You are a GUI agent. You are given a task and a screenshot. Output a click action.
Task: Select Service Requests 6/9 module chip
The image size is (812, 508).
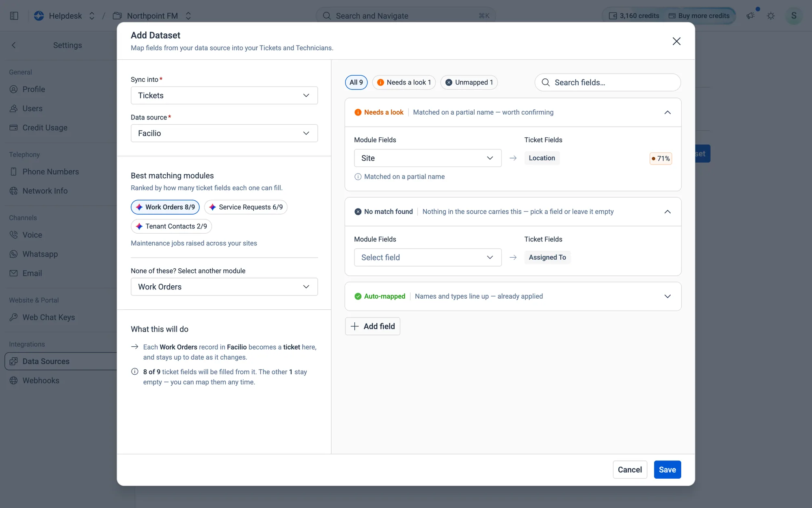coord(246,207)
